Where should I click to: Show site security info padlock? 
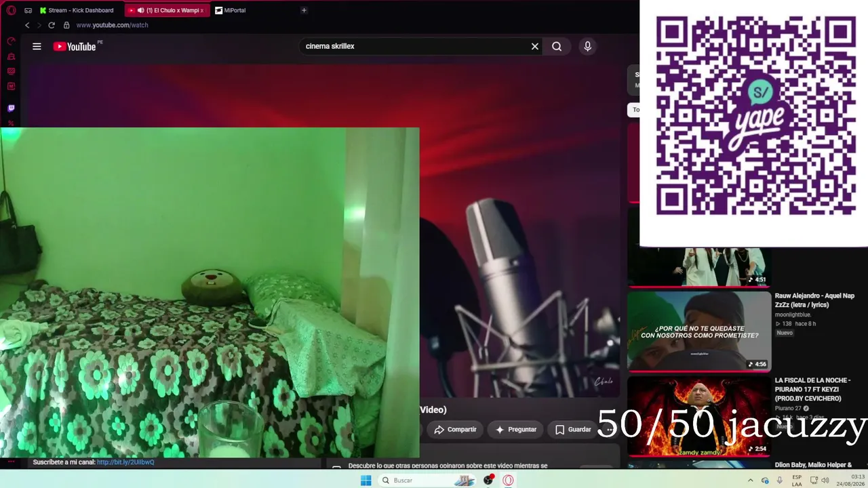[66, 25]
